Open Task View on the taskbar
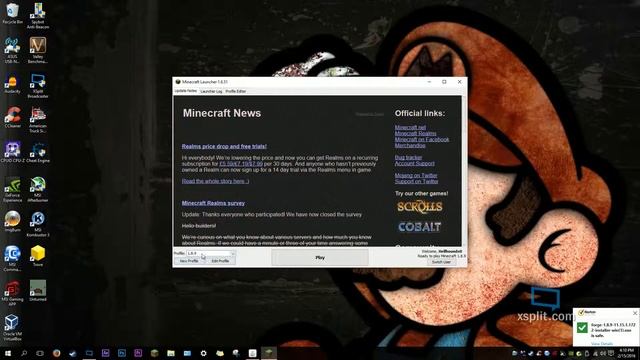640x360 pixels. point(40,353)
